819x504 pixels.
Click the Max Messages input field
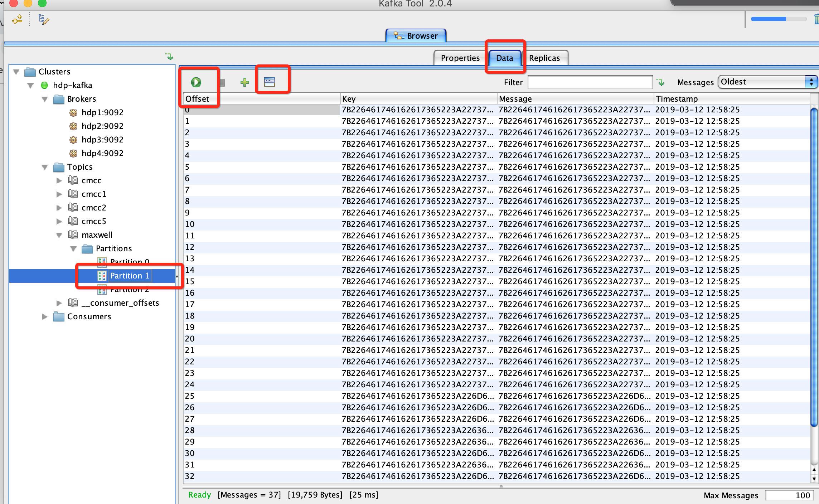(x=789, y=495)
